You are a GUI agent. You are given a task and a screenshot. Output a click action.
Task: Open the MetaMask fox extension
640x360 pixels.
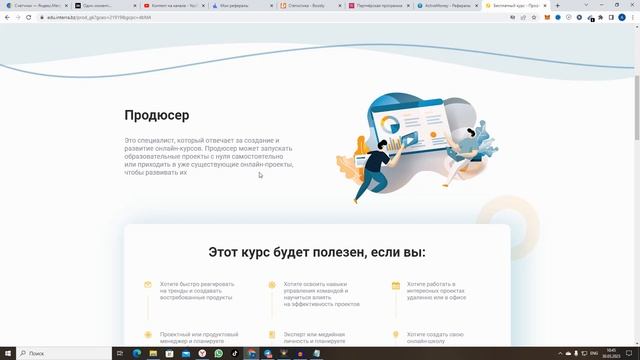547,18
